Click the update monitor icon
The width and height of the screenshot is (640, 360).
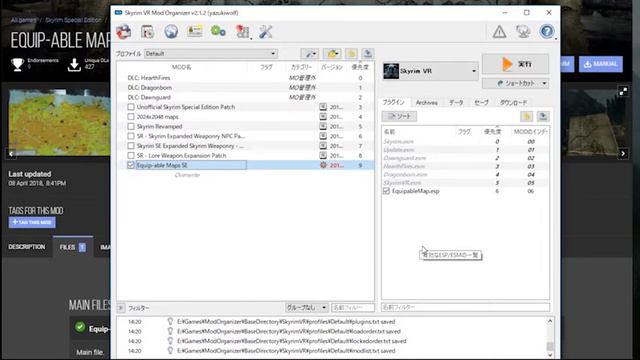click(x=523, y=32)
